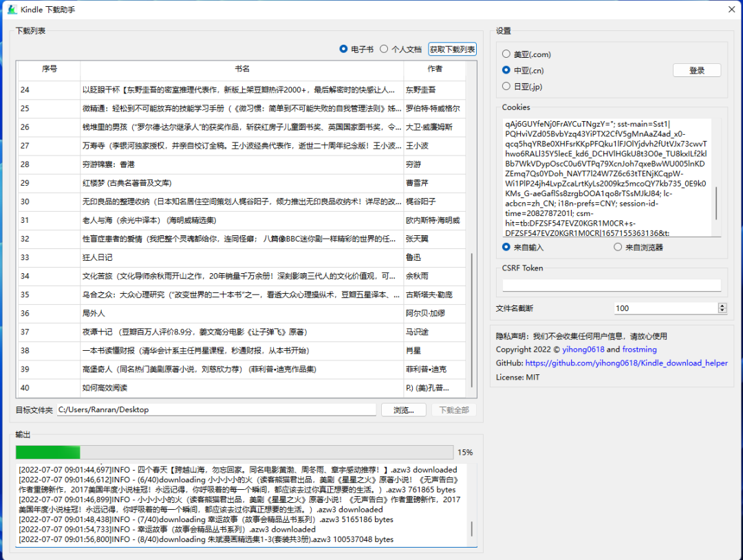Click the 下载全部 button
The image size is (743, 560).
[x=453, y=410]
